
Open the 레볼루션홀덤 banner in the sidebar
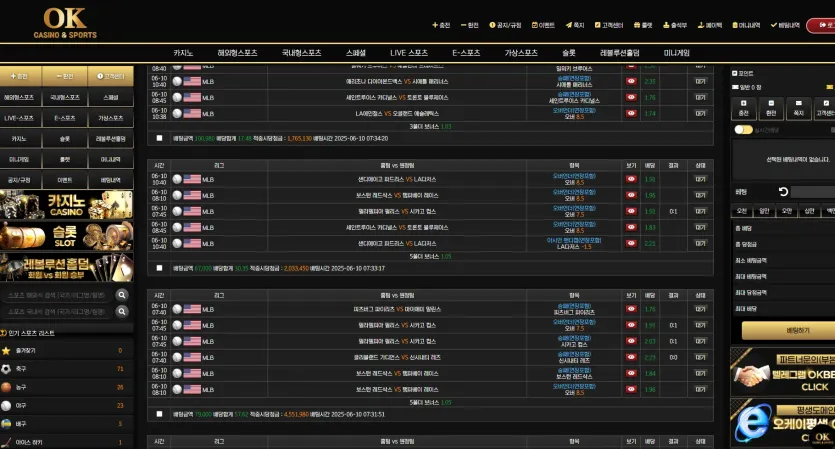pyautogui.click(x=67, y=267)
